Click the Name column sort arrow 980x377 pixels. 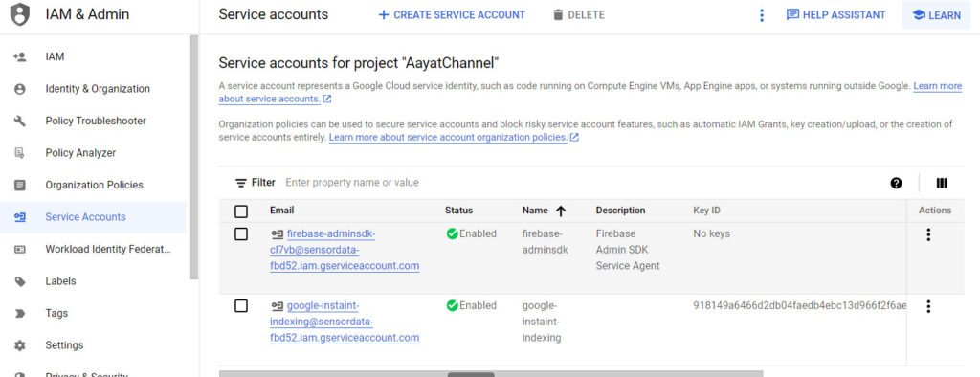click(x=561, y=211)
